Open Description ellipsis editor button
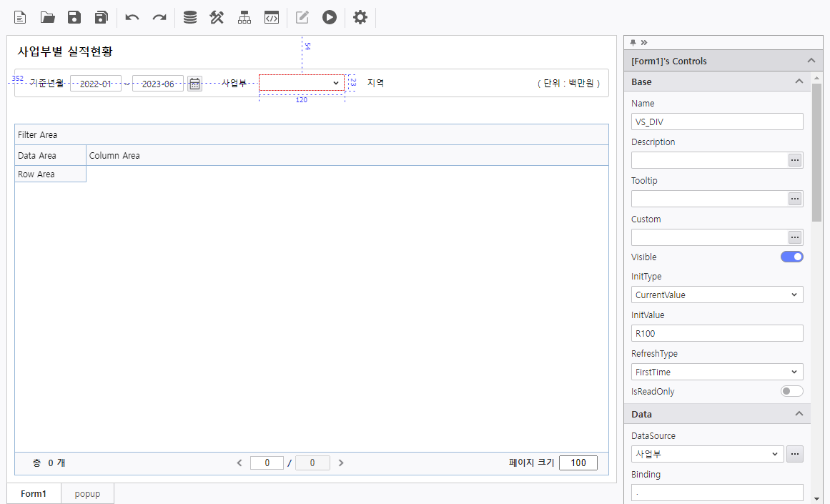This screenshot has height=504, width=830. pos(794,160)
